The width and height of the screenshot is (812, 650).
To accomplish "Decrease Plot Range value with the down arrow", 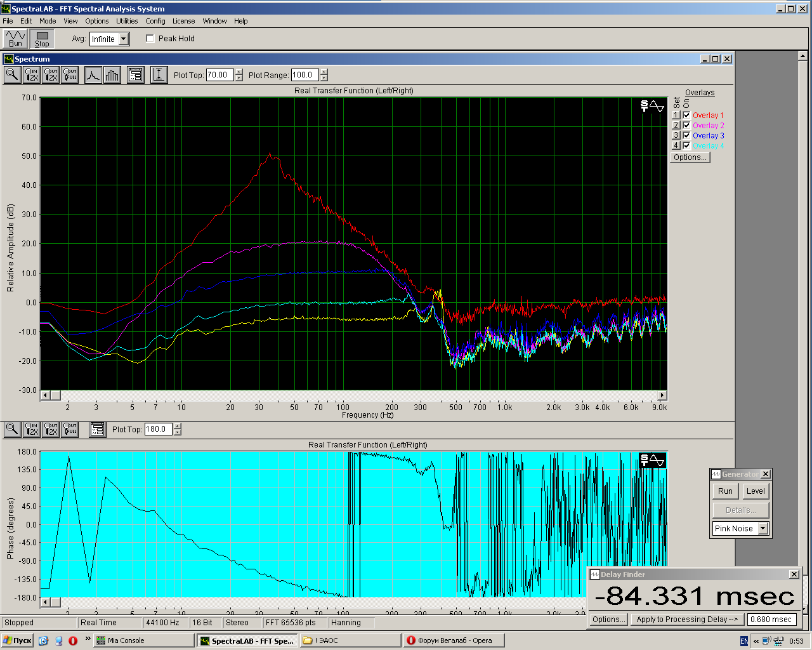I will pyautogui.click(x=324, y=78).
